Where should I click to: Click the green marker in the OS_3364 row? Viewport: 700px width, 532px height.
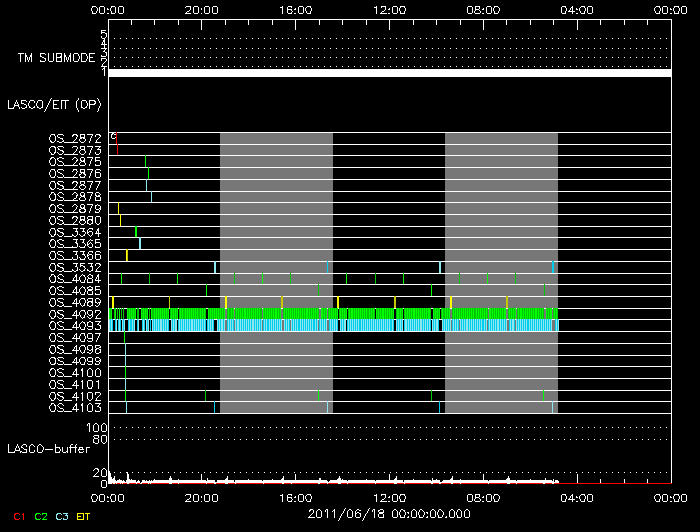tap(136, 232)
